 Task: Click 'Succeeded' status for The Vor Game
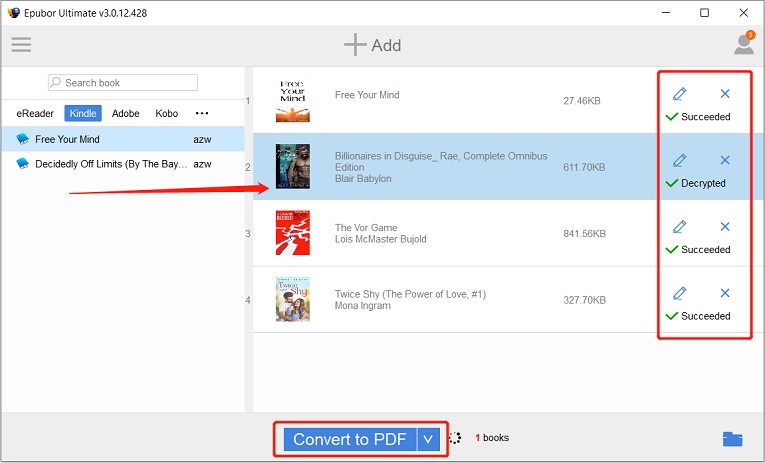click(705, 250)
